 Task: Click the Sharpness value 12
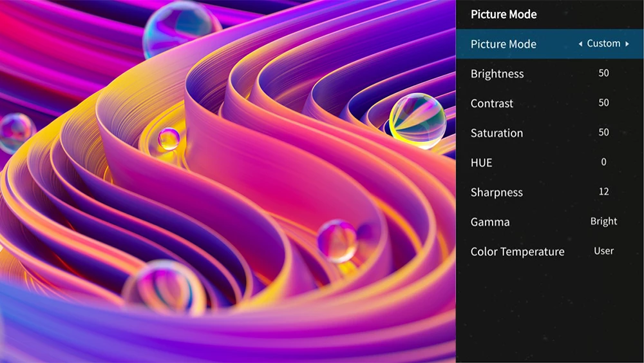coord(604,191)
